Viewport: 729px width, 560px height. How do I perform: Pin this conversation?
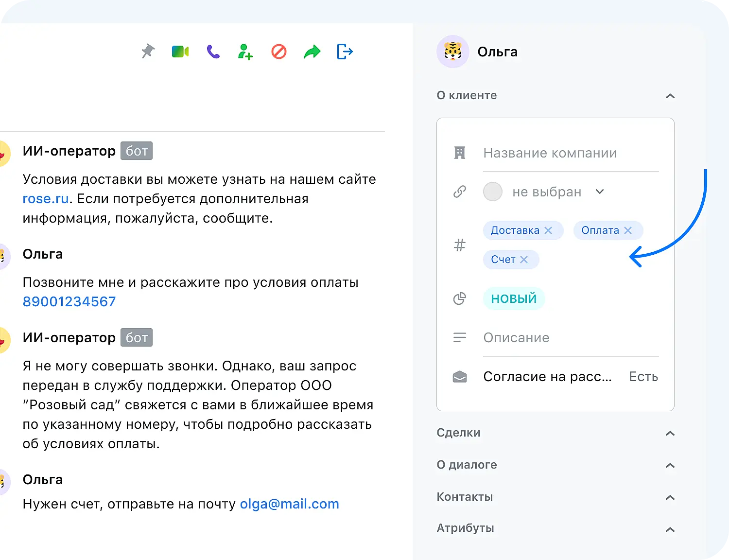pyautogui.click(x=147, y=52)
